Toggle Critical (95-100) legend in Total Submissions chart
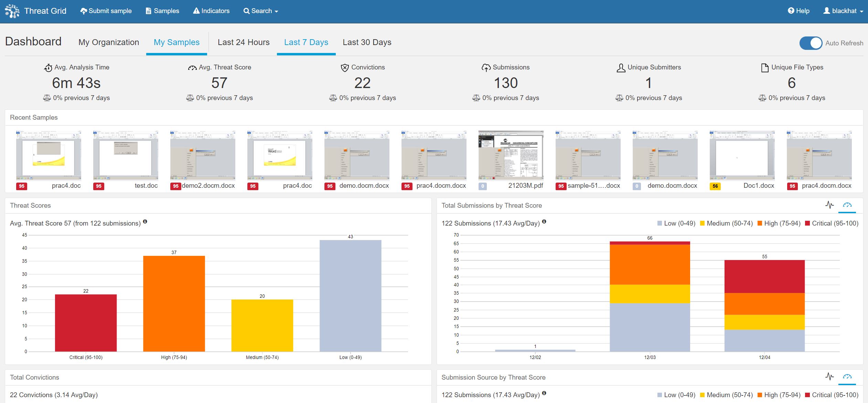Screen dimensions: 868x403 click(832, 224)
